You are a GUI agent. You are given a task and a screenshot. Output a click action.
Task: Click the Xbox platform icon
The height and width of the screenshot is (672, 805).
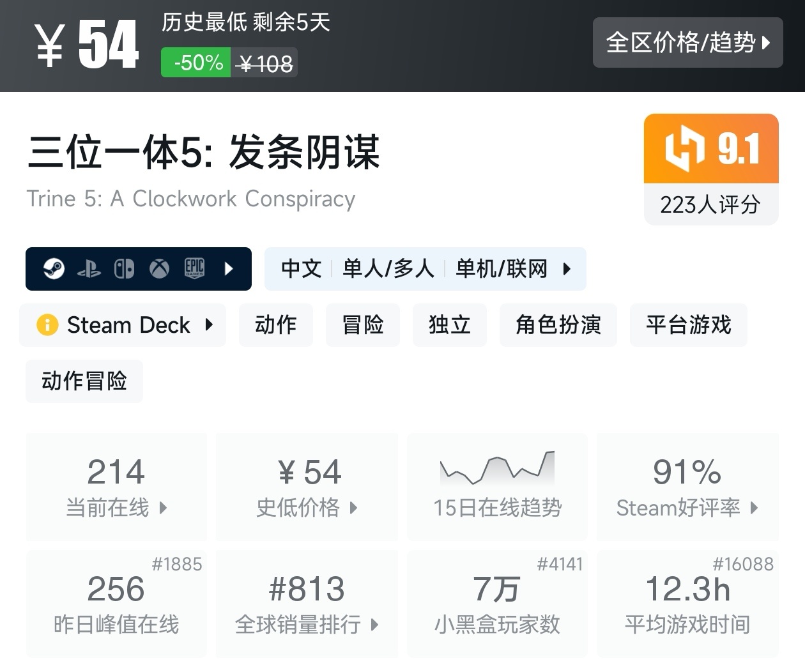tap(159, 269)
